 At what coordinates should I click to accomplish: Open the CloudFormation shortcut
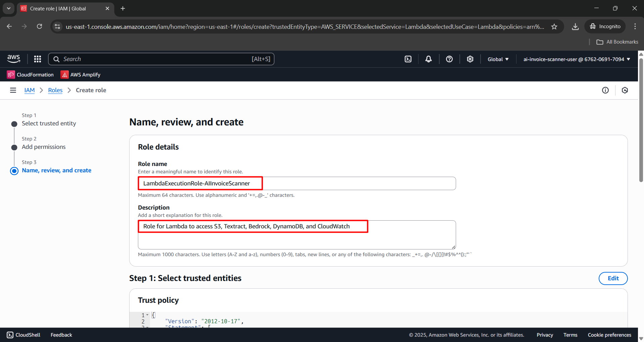tap(31, 75)
